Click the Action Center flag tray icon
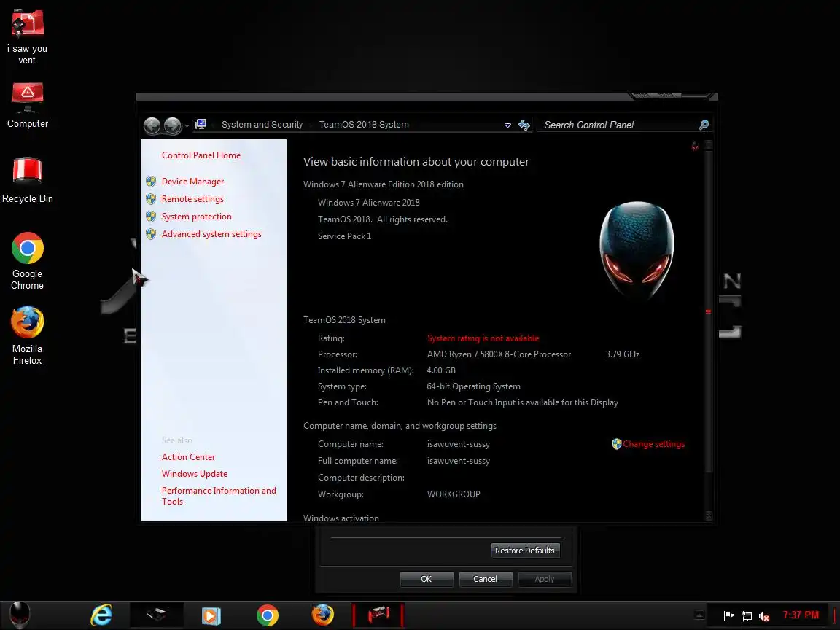Screen dimensions: 840x630 (x=728, y=615)
